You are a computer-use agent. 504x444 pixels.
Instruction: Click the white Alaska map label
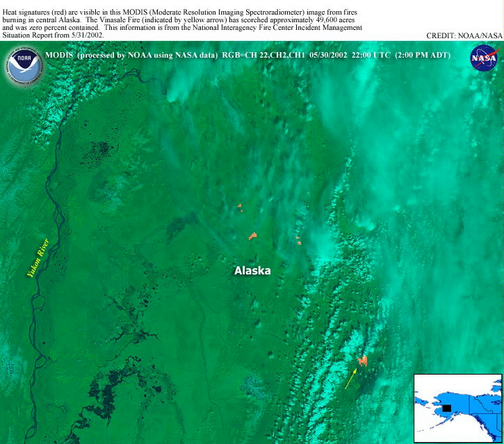point(252,271)
